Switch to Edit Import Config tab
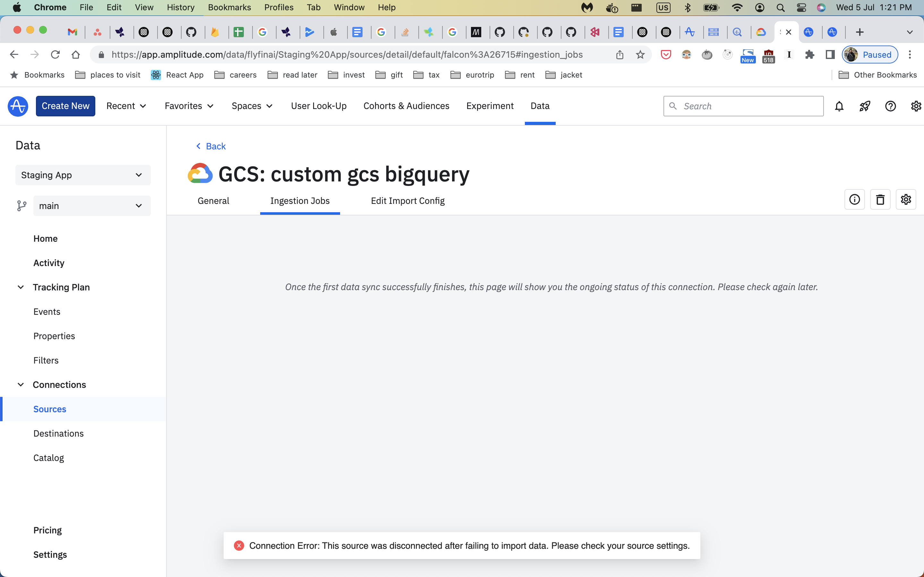 (407, 201)
